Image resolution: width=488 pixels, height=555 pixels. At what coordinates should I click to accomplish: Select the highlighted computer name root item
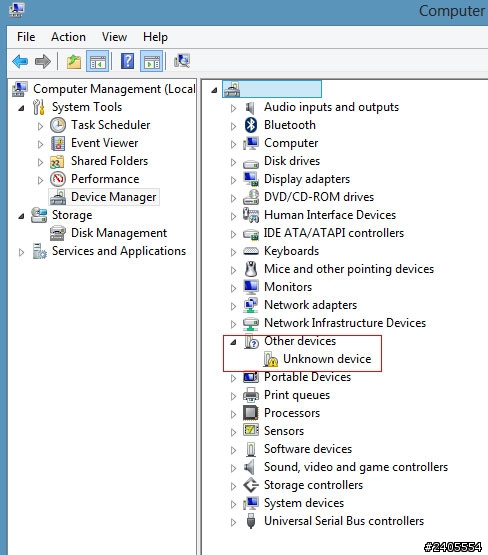coord(272,89)
